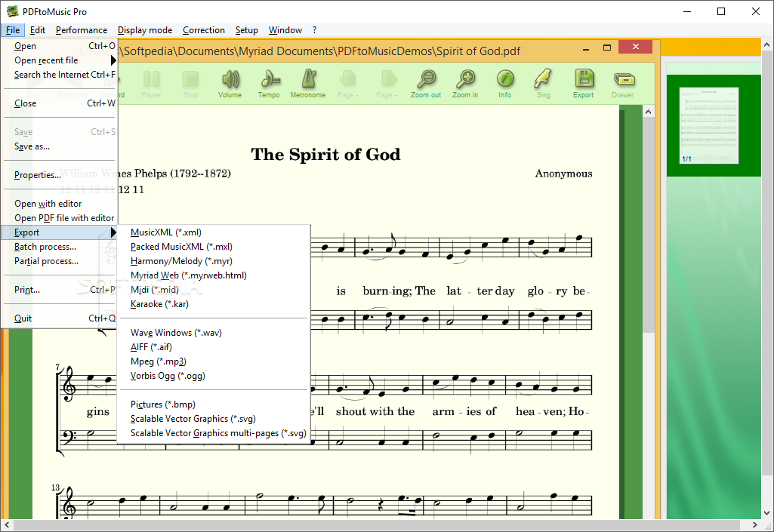
Task: Open the ? help menu
Action: [x=314, y=30]
